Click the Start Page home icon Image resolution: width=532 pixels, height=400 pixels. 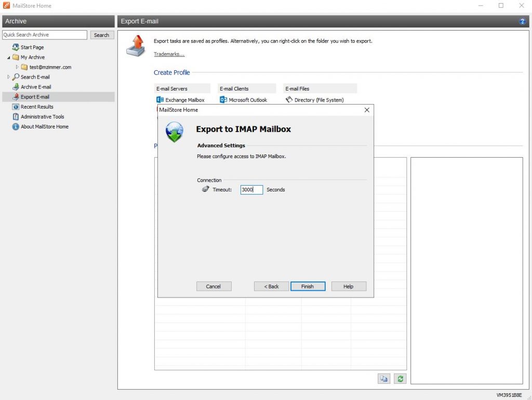pyautogui.click(x=16, y=47)
